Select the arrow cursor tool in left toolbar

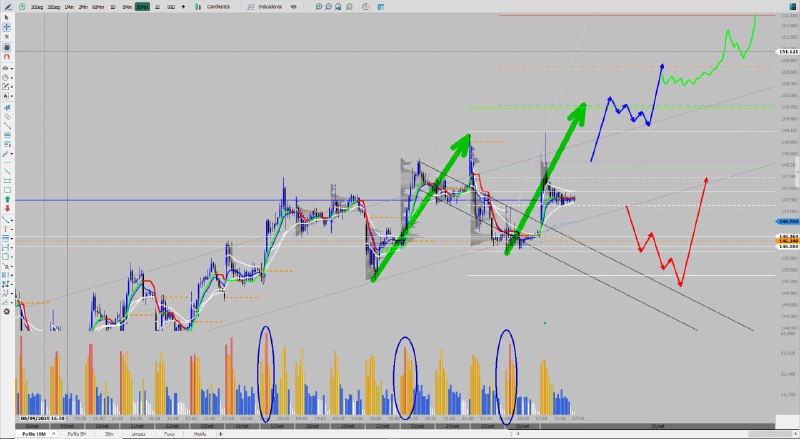click(7, 17)
